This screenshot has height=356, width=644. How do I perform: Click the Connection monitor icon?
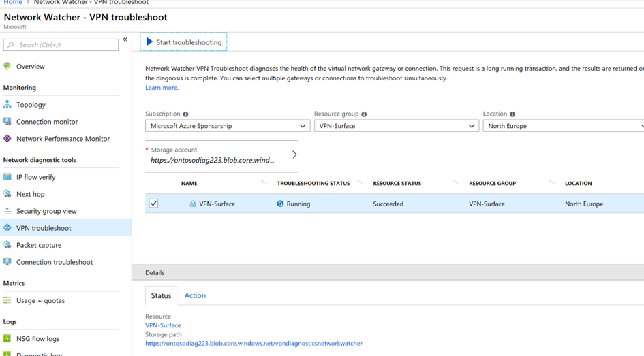(7, 121)
